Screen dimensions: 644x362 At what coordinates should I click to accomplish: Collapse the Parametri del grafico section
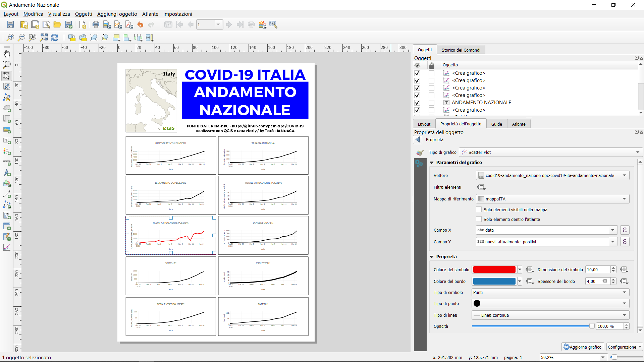pyautogui.click(x=432, y=163)
